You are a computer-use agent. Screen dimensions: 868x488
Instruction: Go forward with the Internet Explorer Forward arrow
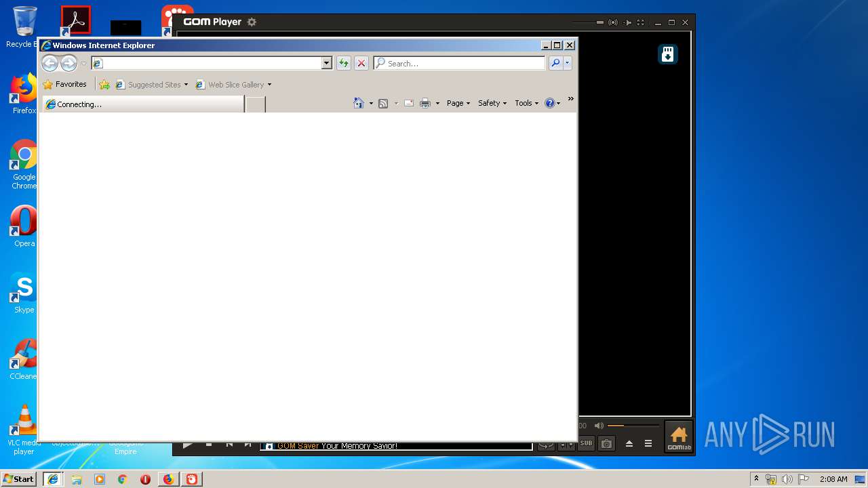pyautogui.click(x=68, y=64)
